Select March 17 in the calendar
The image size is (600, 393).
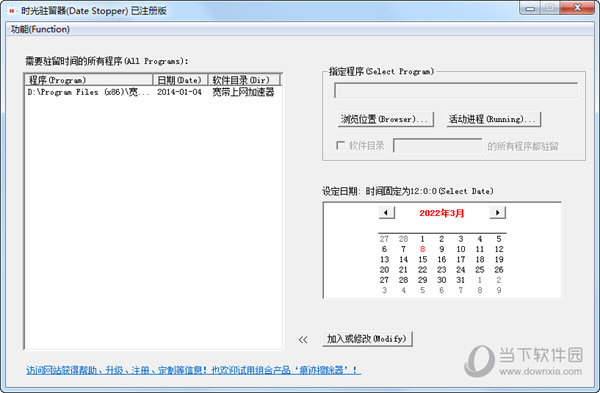point(461,259)
